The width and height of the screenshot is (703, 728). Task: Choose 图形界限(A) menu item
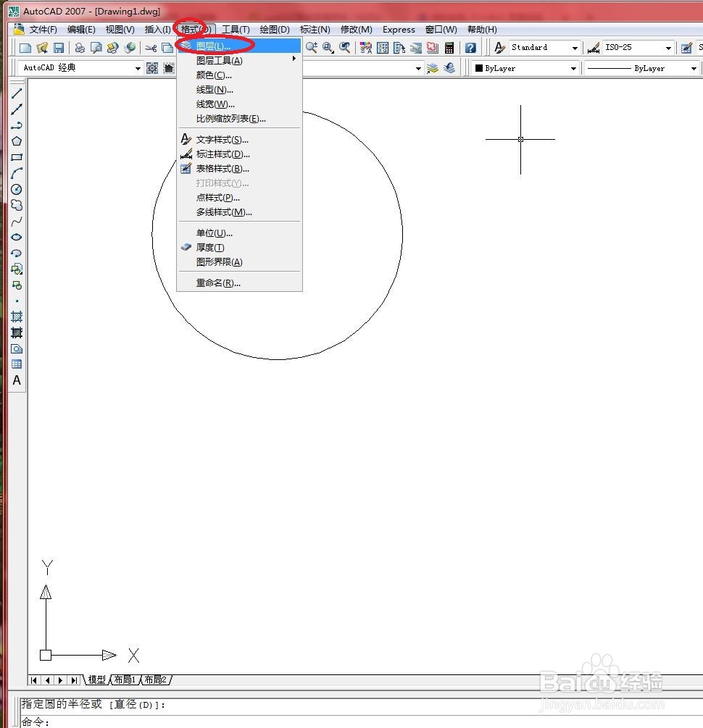[x=239, y=262]
